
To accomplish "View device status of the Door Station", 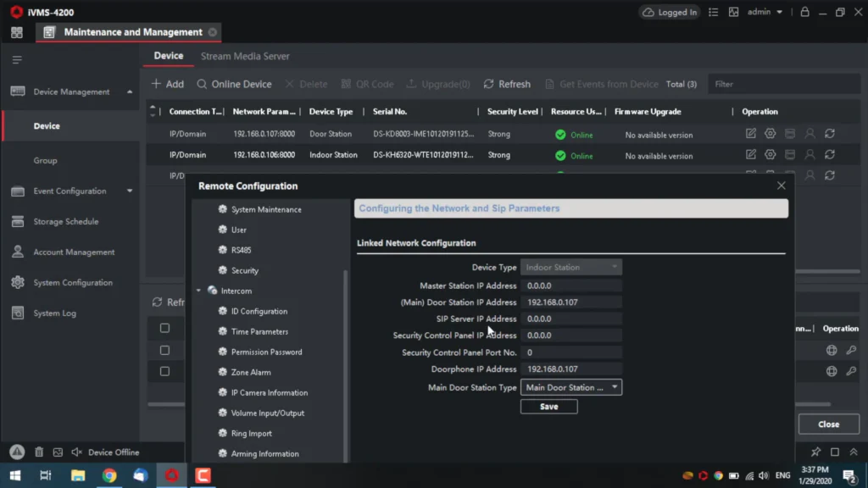I will [790, 134].
